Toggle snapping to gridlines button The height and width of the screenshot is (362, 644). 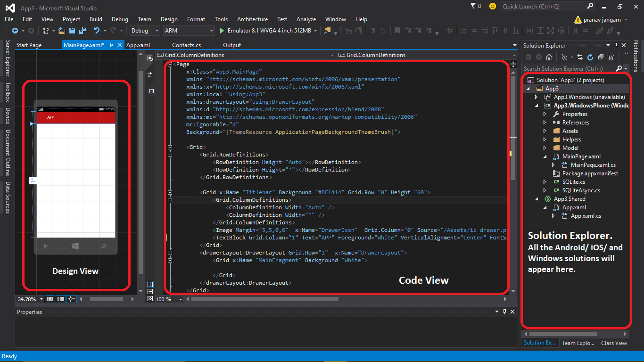pyautogui.click(x=61, y=299)
